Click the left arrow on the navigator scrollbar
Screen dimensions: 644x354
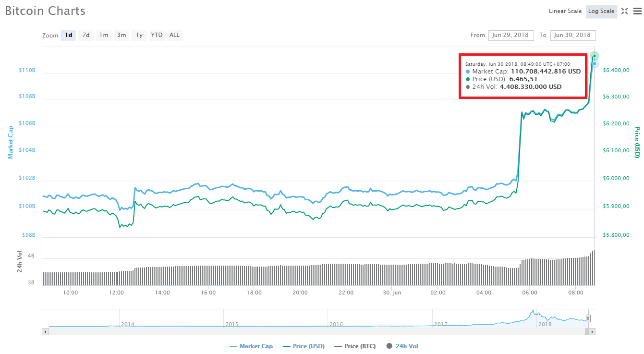46,331
